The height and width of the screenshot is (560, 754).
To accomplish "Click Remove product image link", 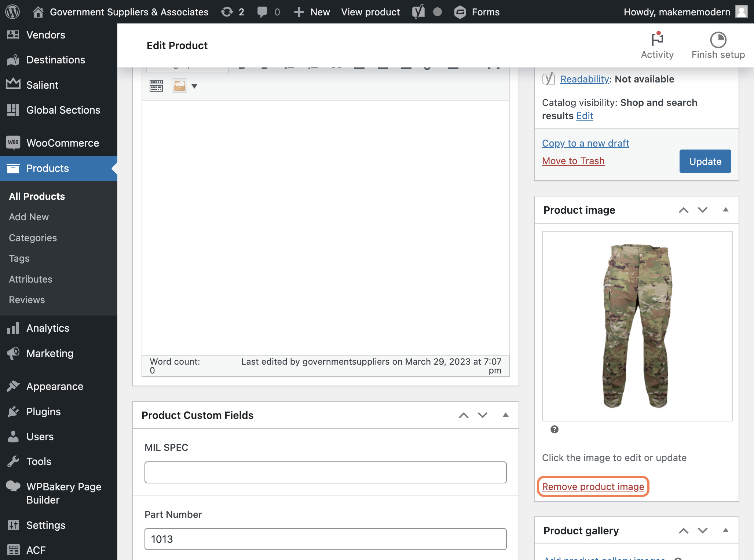I will click(593, 487).
